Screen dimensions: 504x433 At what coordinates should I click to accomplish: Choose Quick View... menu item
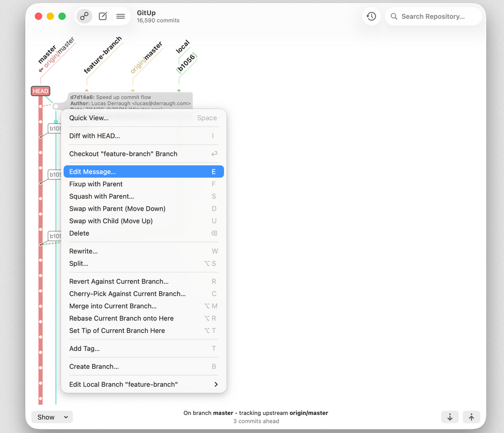[144, 118]
